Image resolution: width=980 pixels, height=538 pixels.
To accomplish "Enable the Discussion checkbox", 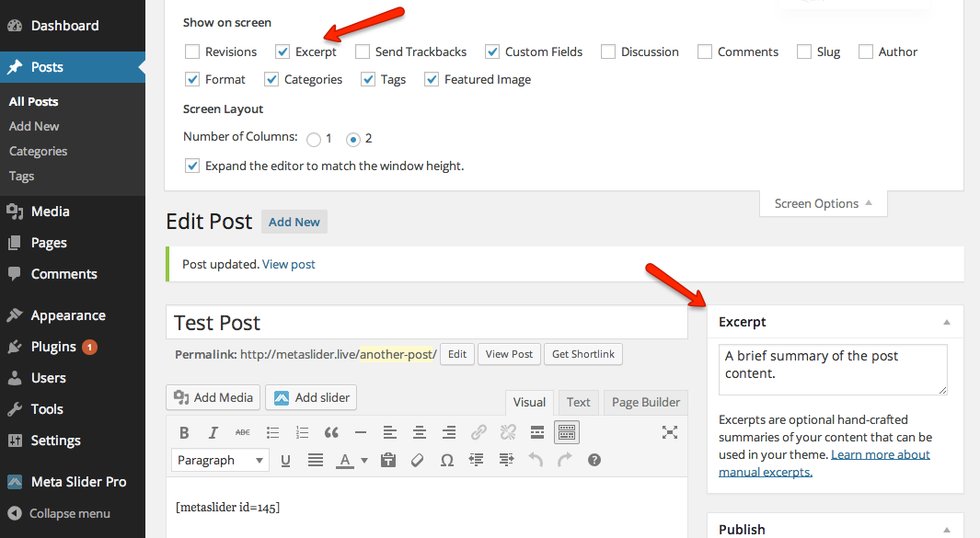I will point(609,52).
